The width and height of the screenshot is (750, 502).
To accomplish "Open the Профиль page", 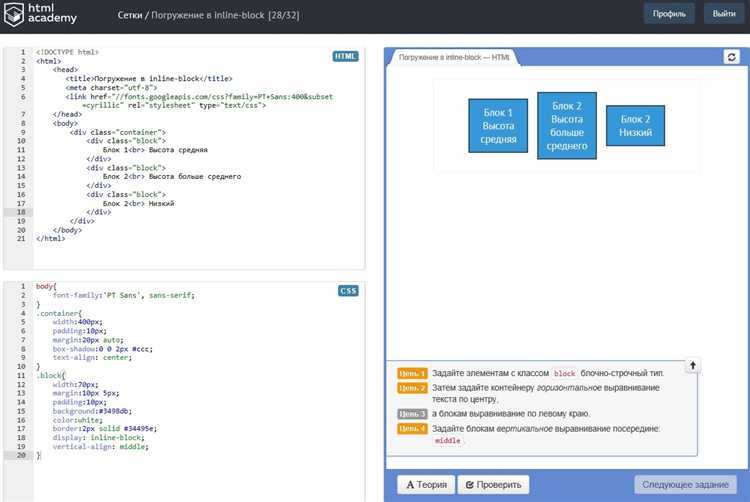I will [669, 14].
